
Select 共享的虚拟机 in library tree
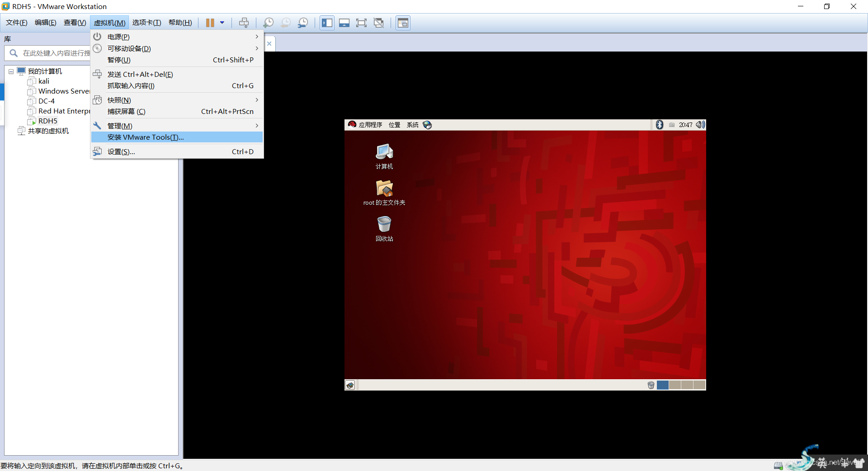coord(43,131)
